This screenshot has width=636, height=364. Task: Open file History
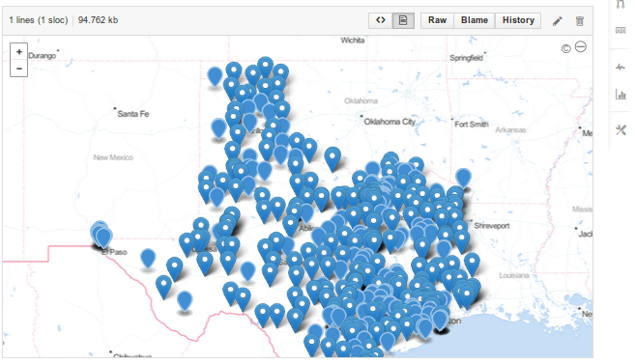click(x=518, y=20)
